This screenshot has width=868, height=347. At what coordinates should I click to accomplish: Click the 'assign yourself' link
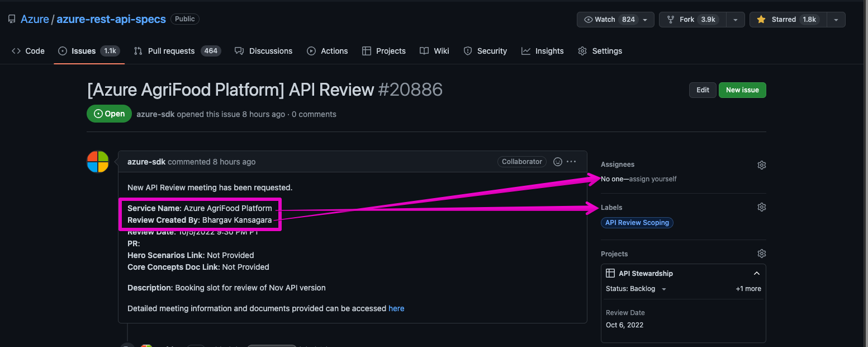pos(653,179)
